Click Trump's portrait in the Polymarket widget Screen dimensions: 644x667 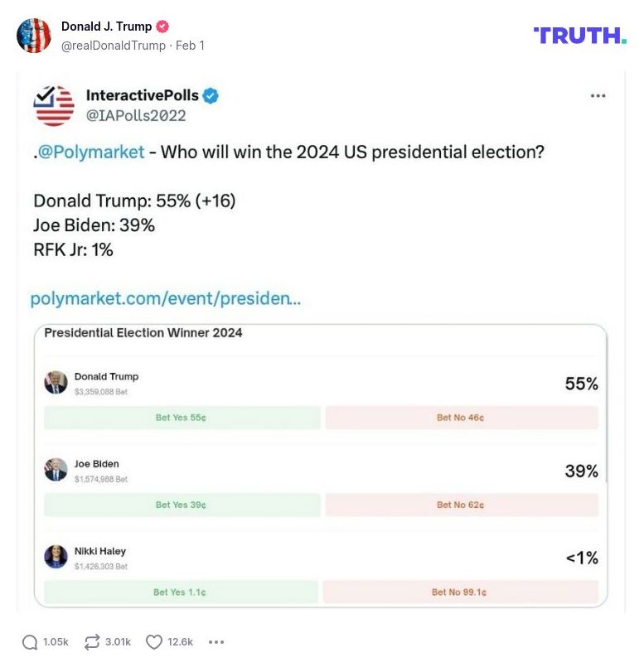56,382
